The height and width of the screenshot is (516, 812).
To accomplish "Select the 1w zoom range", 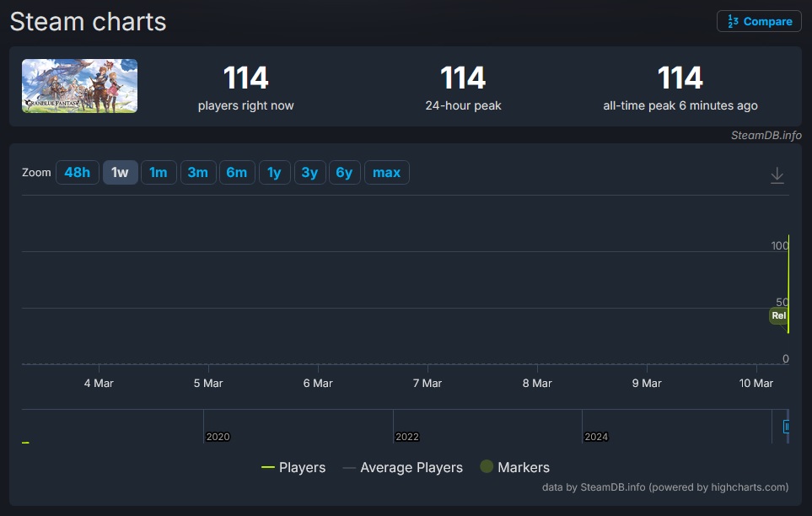I will coord(120,173).
